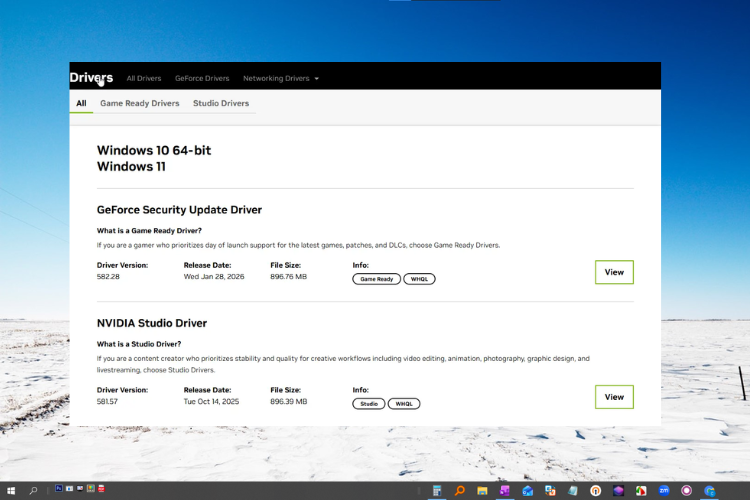View the GeForce Security Update Driver 582.28

tap(614, 272)
